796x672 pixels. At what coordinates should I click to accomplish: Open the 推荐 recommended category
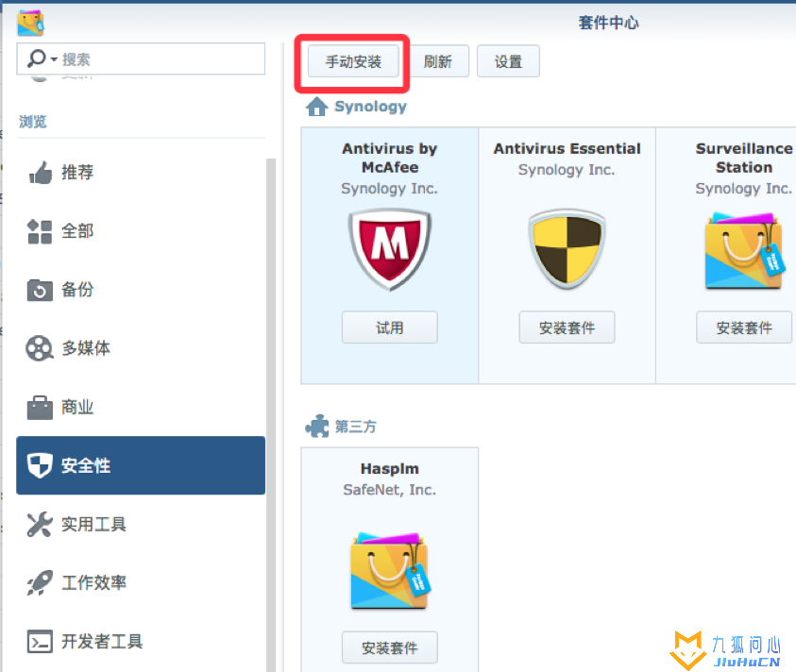141,173
